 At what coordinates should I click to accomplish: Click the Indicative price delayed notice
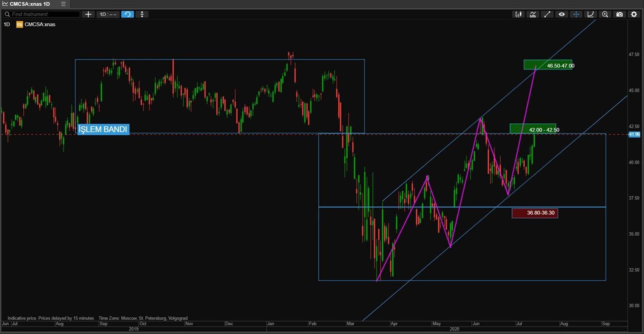pos(51,318)
